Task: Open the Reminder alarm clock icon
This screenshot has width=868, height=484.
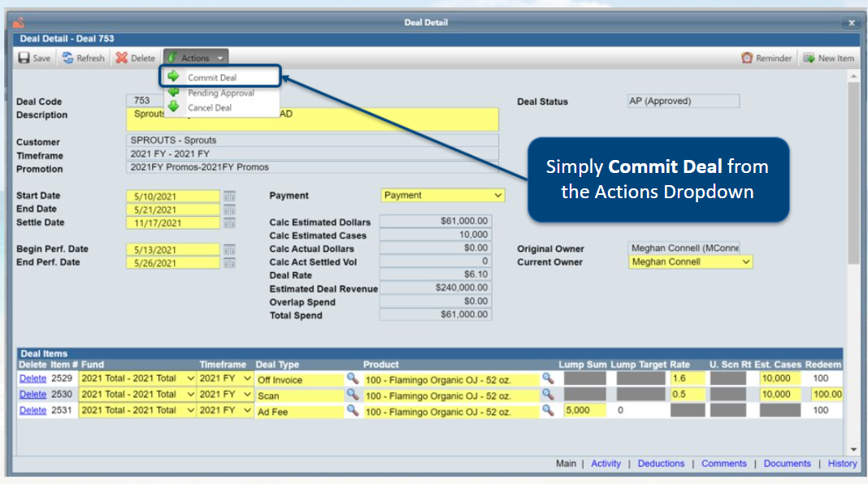Action: click(747, 58)
